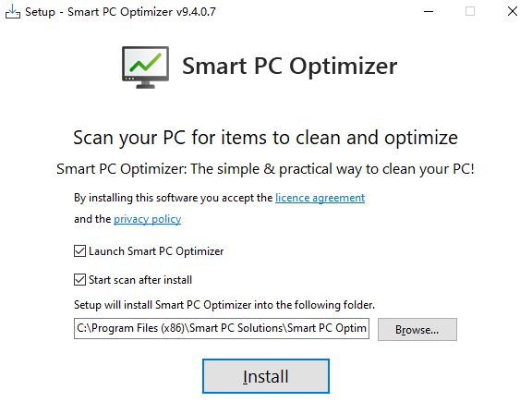Click 'Setup will install Smart PC Optimizer' text
This screenshot has height=402, width=532.
224,305
